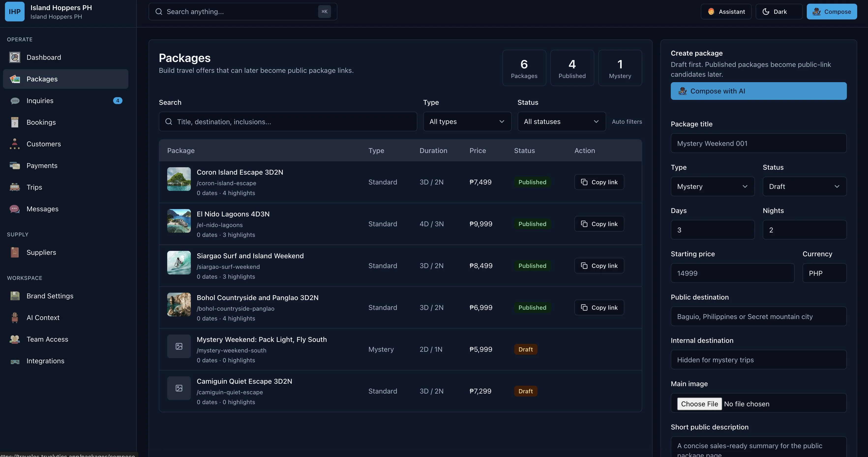Click the Published count stat card
The height and width of the screenshot is (457, 868).
click(x=572, y=68)
